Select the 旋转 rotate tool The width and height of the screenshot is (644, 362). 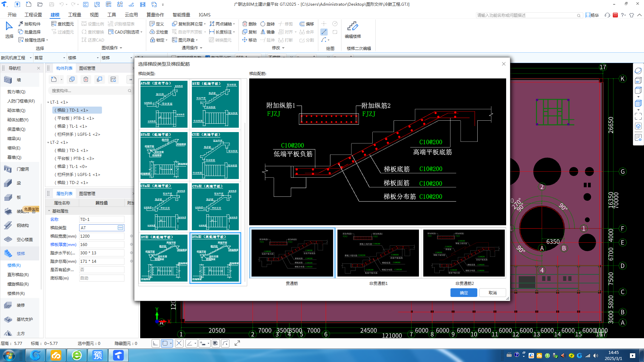click(x=267, y=24)
